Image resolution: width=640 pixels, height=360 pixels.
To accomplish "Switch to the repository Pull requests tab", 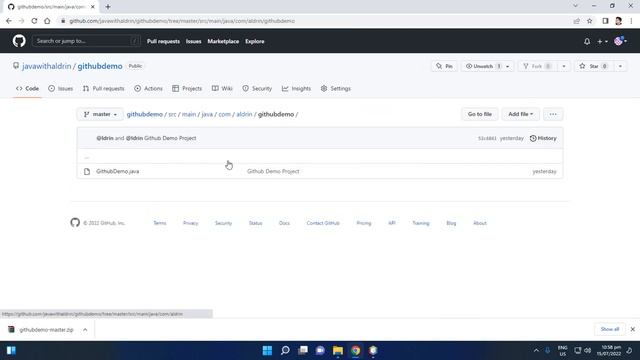I will (103, 89).
